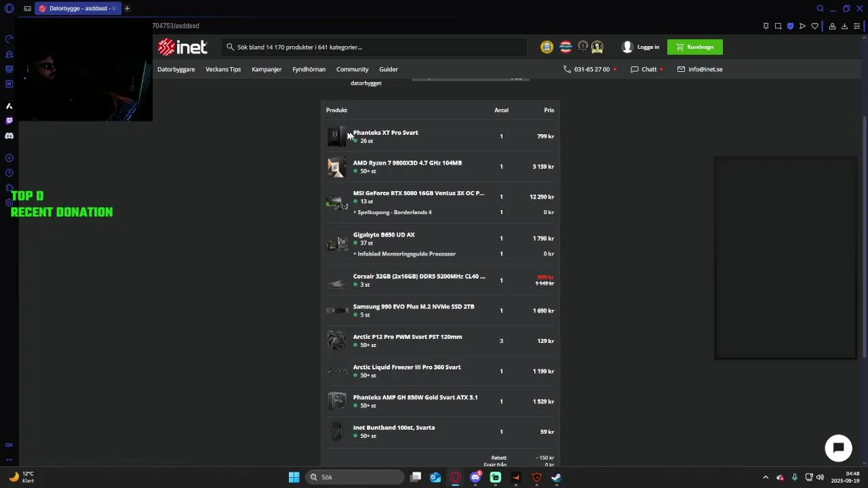The width and height of the screenshot is (868, 488).
Task: Click the taskbar volume speaker icon
Action: (x=820, y=477)
